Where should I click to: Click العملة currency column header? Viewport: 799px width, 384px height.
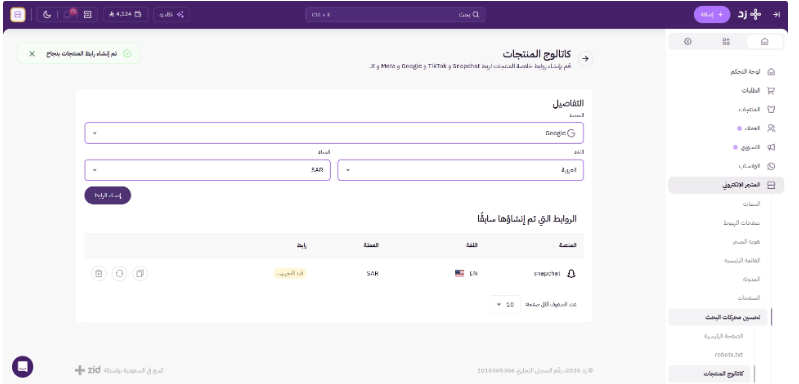pos(371,245)
